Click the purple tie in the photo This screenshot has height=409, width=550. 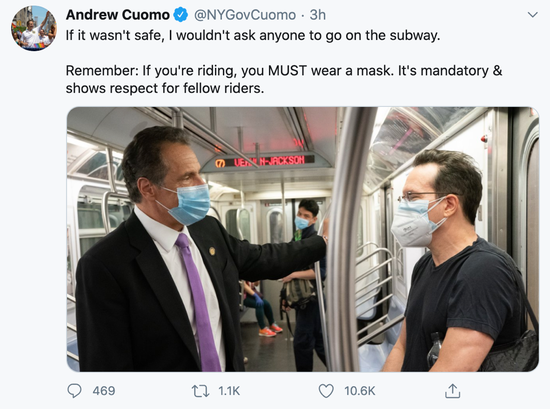[x=199, y=302]
